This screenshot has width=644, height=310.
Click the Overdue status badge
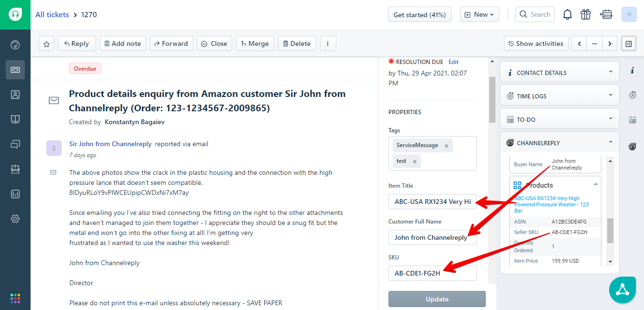click(x=85, y=69)
